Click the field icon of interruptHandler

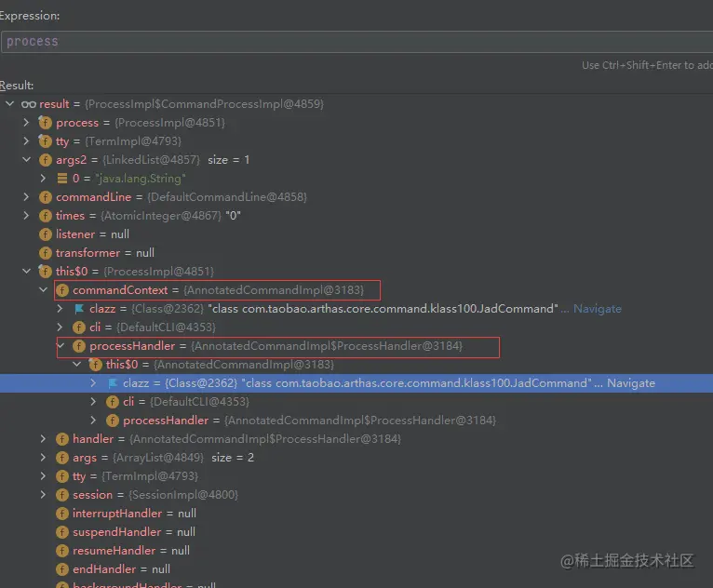pos(61,514)
